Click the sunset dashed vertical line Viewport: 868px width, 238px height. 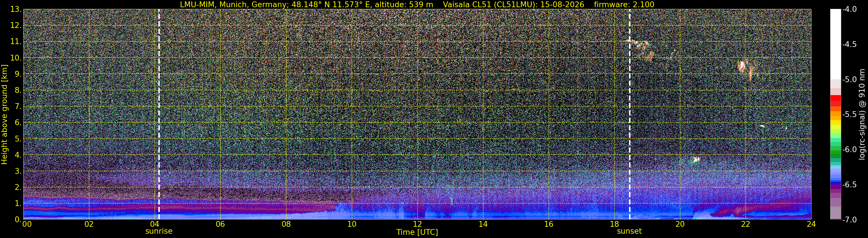tap(629, 114)
